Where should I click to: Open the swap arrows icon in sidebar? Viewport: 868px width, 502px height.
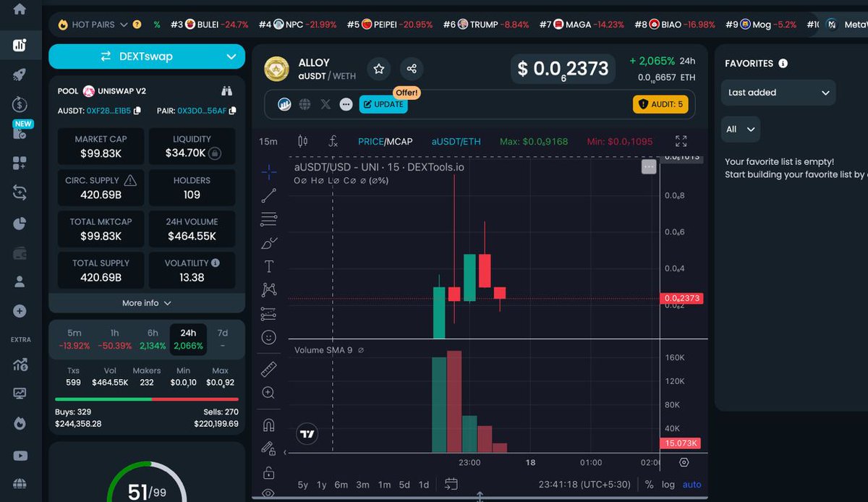(x=20, y=192)
